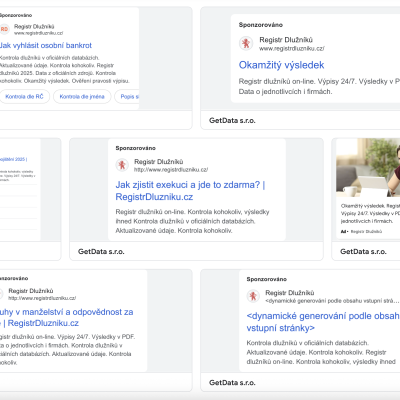Click the www.registrdluzniku.cz URL in bankrot ad
Screen dimensions: 400x400
click(x=38, y=33)
